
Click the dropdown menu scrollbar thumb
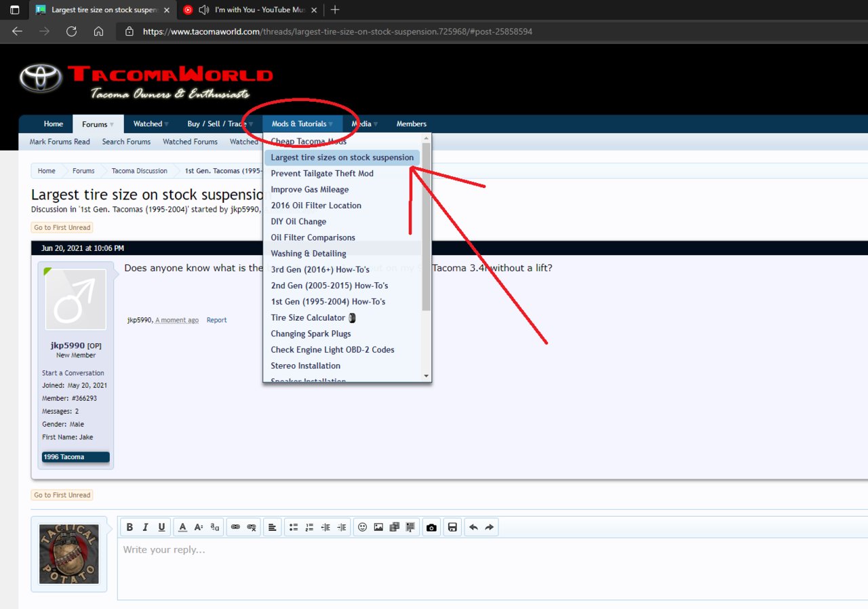[426, 227]
